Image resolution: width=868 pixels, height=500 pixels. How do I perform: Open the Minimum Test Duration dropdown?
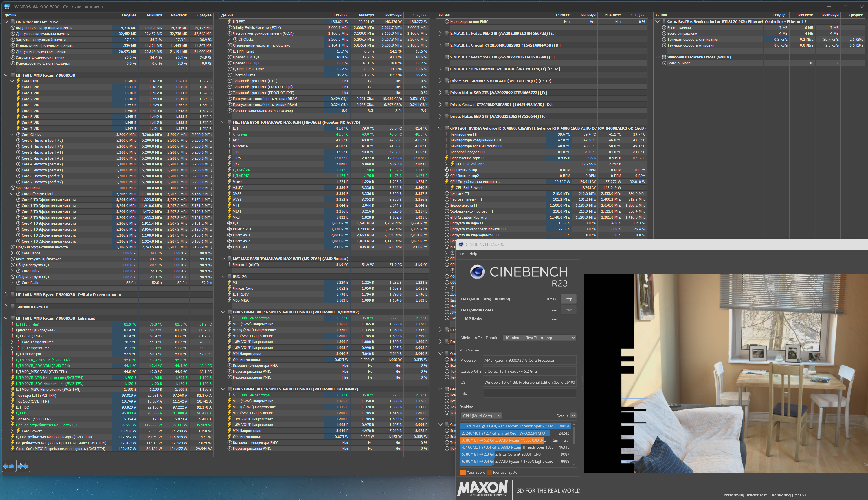click(x=539, y=338)
